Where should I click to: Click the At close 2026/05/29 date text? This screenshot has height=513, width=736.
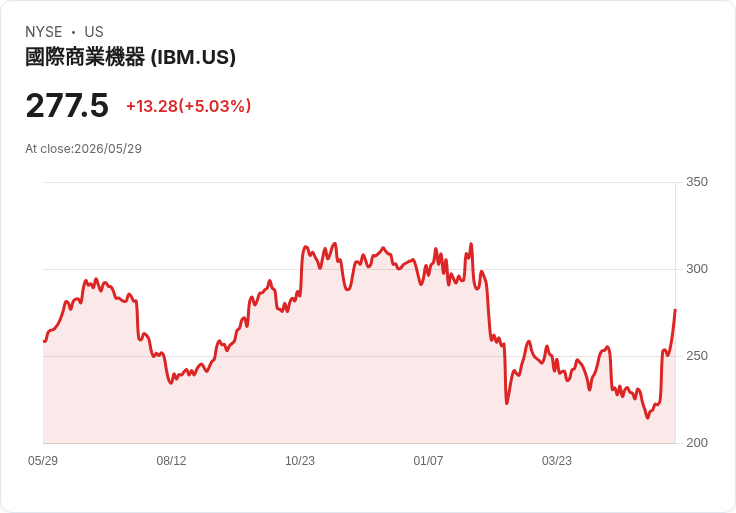pos(84,149)
